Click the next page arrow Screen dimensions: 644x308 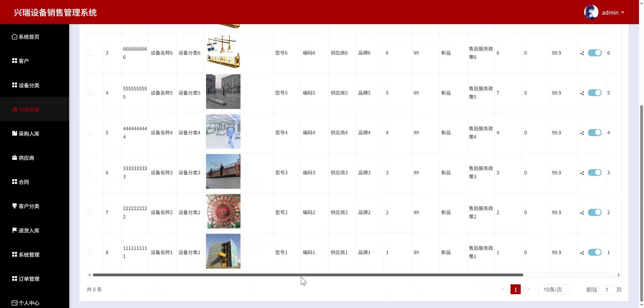529,289
